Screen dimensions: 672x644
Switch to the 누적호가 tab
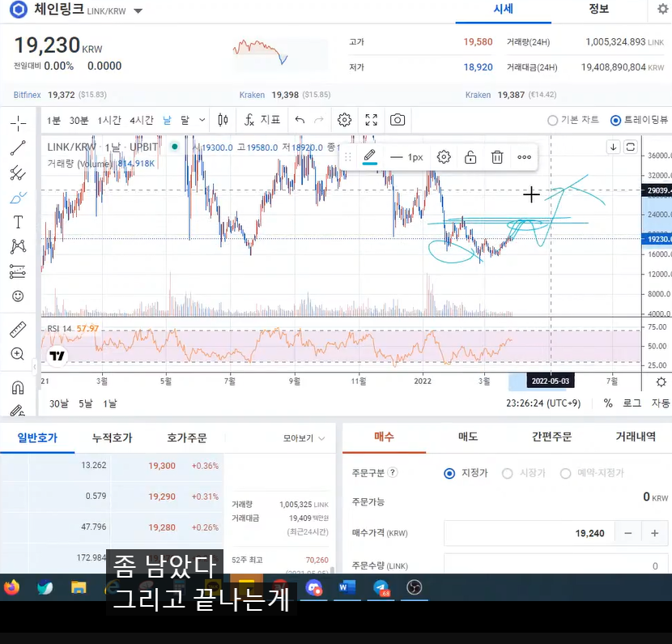pos(112,437)
